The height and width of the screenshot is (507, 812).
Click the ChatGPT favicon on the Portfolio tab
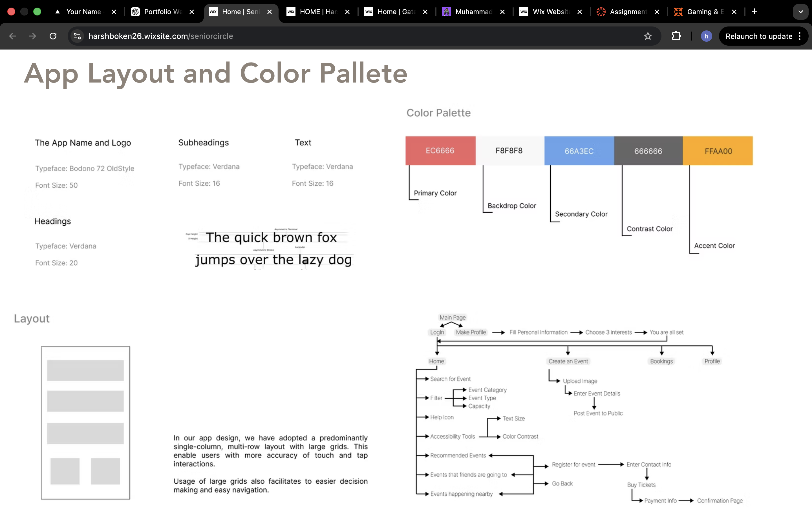click(x=135, y=12)
